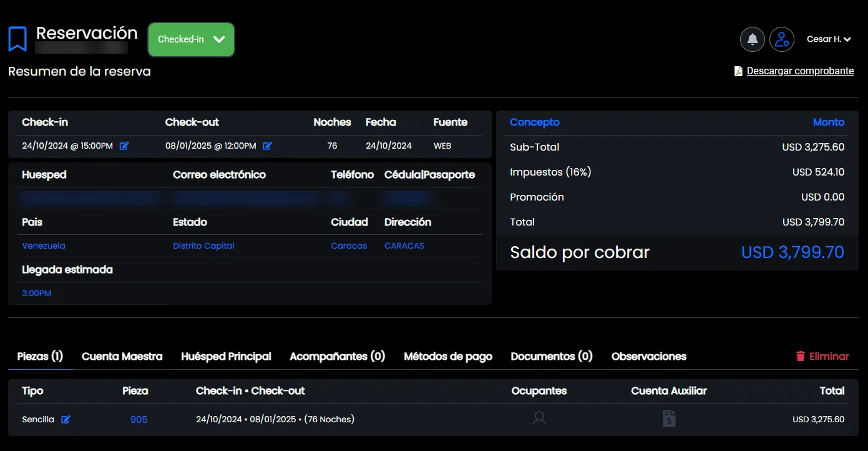
Task: Edit the check-in date pencil icon
Action: (124, 146)
